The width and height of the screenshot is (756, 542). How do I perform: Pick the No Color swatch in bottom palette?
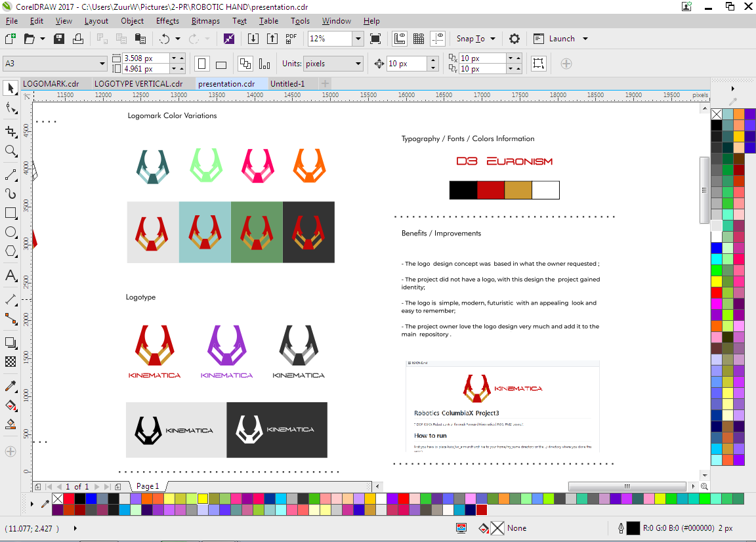[x=58, y=499]
